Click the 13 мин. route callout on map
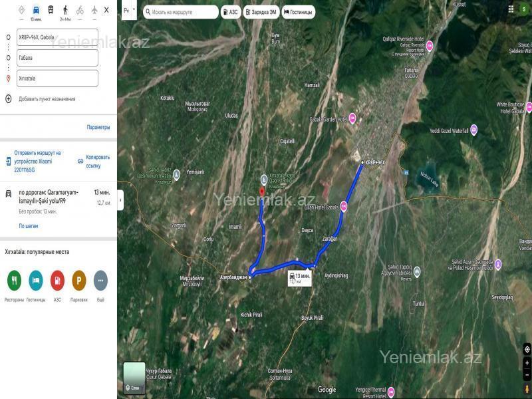Screen dimensions: 532x399 coord(300,279)
